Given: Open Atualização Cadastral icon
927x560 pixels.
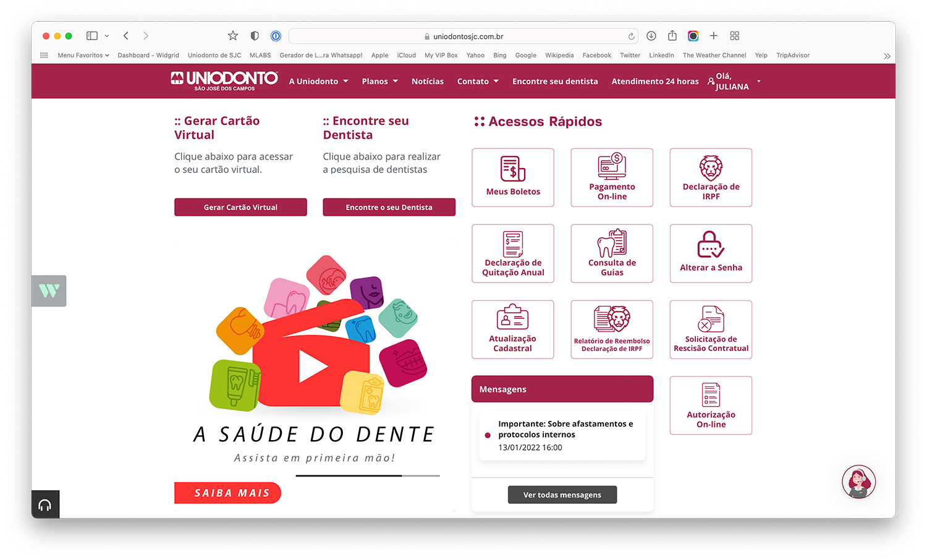Looking at the screenshot, I should point(512,318).
